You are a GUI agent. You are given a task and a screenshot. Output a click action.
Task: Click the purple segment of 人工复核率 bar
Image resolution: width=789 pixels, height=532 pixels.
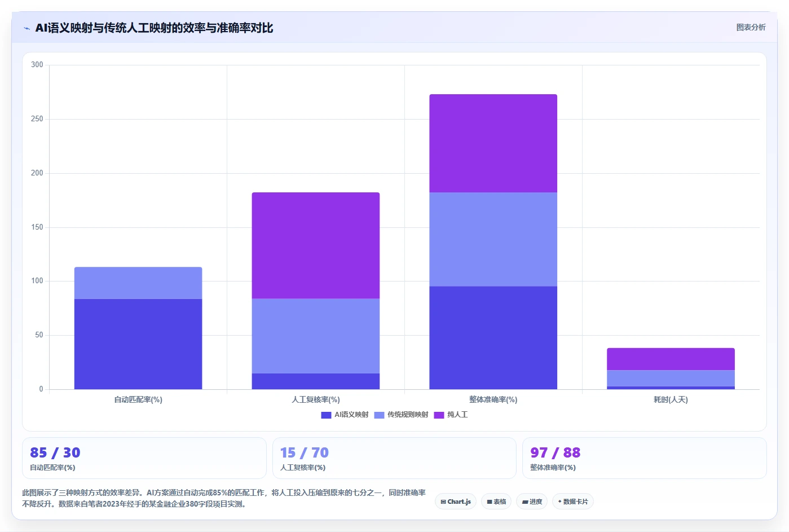316,245
